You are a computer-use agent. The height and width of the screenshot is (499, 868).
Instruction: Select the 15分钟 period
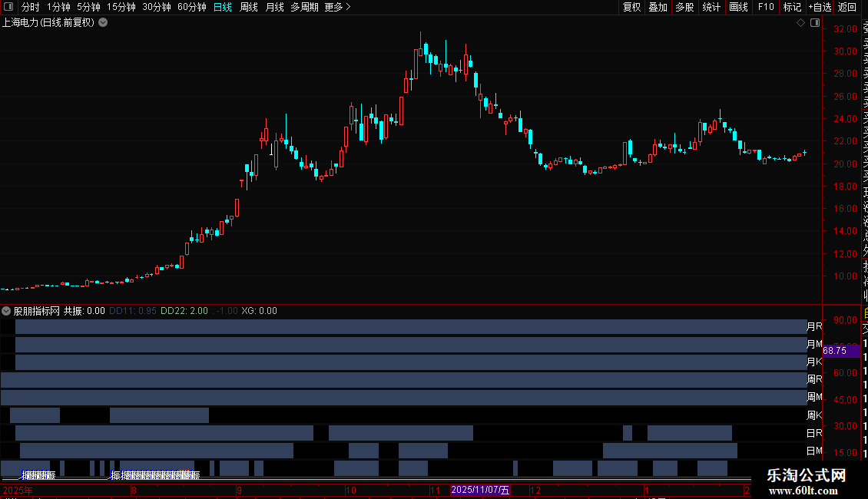pos(121,7)
